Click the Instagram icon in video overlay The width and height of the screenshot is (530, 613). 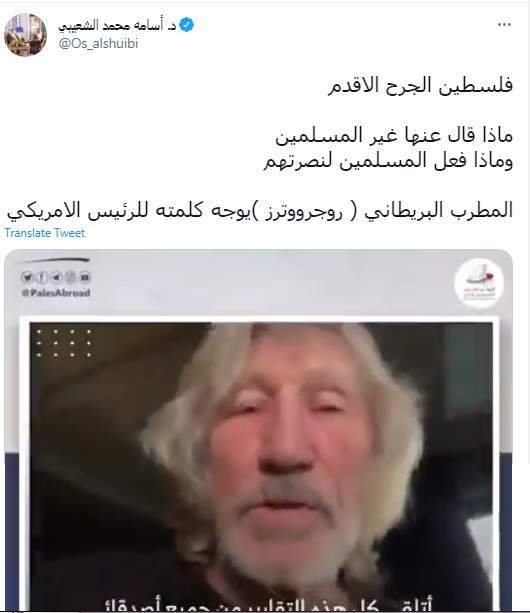[x=70, y=277]
